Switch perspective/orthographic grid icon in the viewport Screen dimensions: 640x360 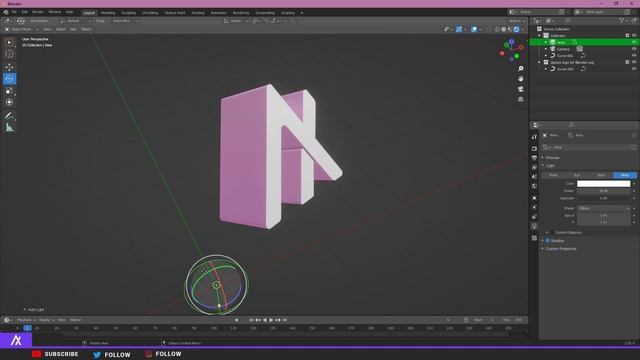pyautogui.click(x=520, y=99)
